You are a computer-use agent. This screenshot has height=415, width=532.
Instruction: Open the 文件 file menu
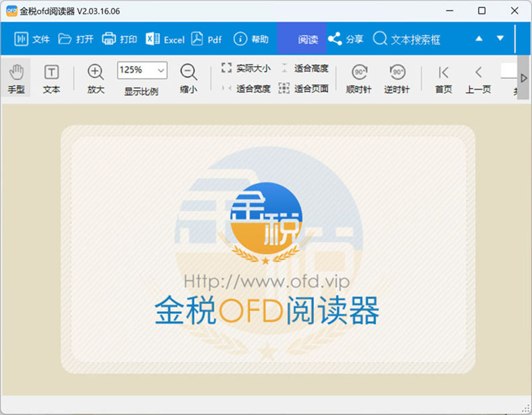[x=32, y=39]
